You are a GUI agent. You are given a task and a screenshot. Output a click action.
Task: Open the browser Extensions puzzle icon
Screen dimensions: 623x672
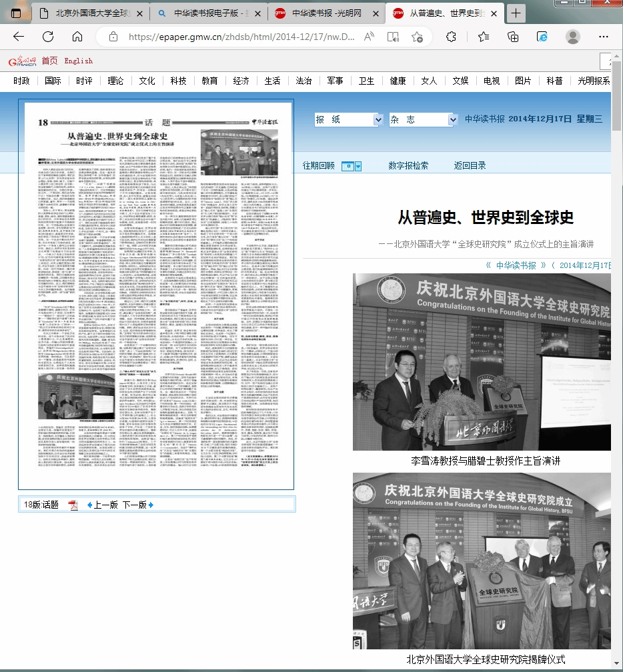(451, 37)
